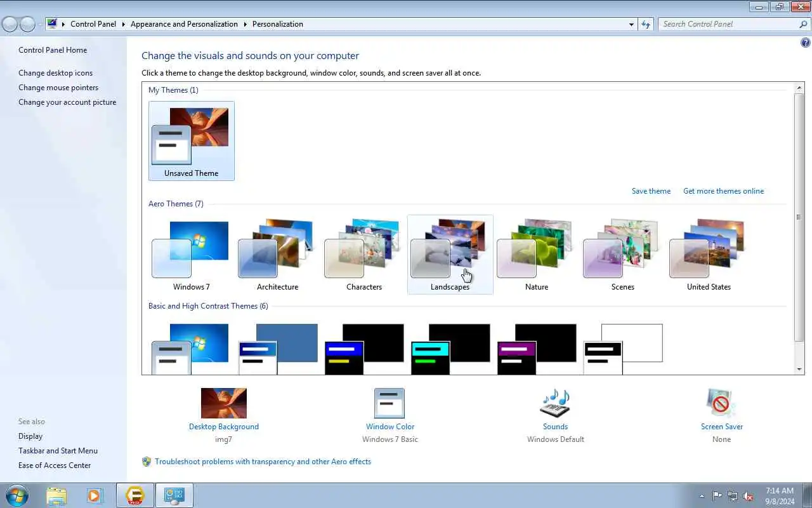Click the search magnifier icon
Image resolution: width=812 pixels, height=508 pixels.
click(803, 24)
